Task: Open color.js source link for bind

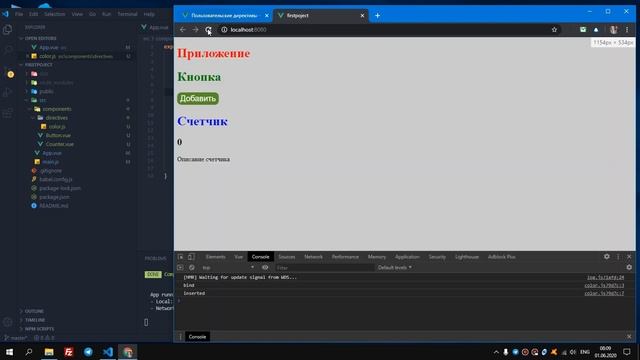Action: [x=604, y=285]
